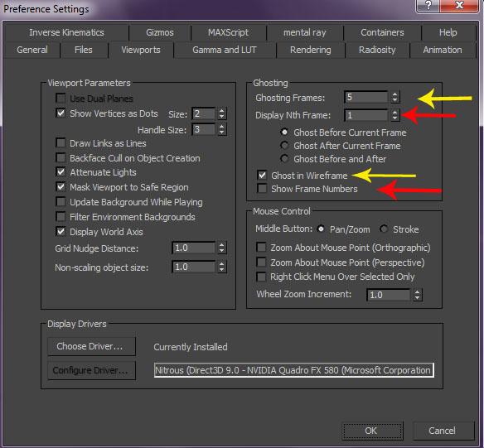The height and width of the screenshot is (448, 484).
Task: Open the Inverse Kinematics tab
Action: click(66, 32)
